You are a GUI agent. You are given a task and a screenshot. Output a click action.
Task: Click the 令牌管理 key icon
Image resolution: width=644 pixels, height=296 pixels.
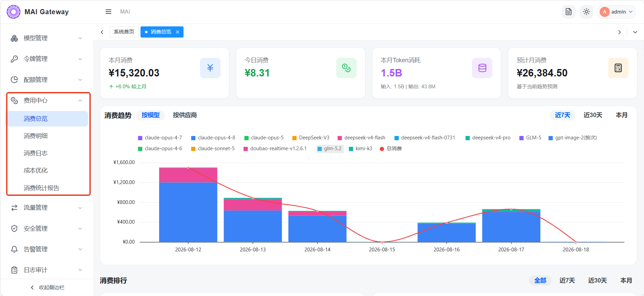14,59
